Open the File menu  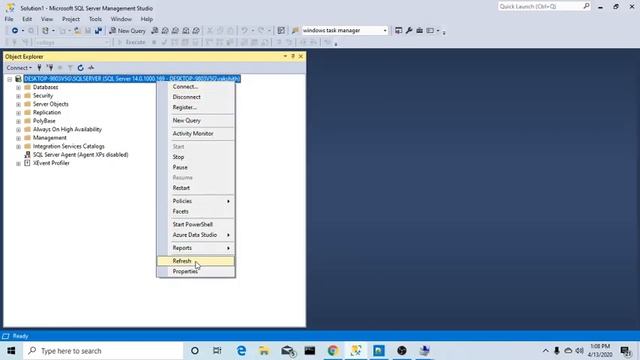point(9,19)
